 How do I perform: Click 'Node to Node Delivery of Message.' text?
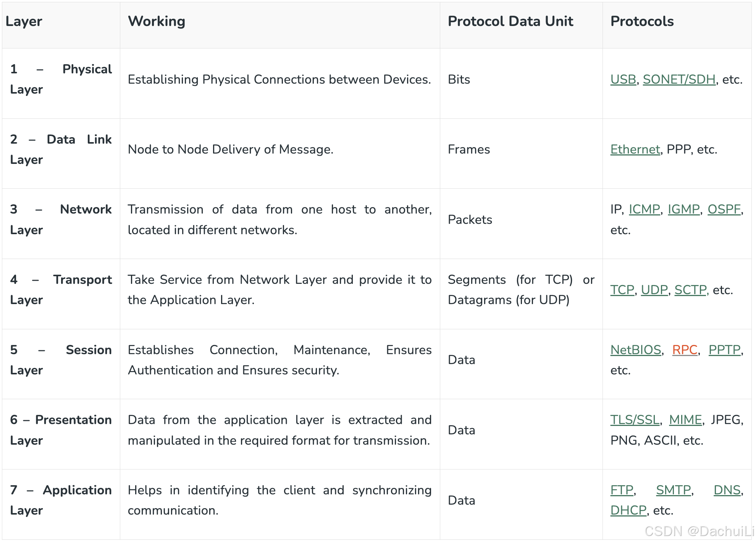point(231,149)
